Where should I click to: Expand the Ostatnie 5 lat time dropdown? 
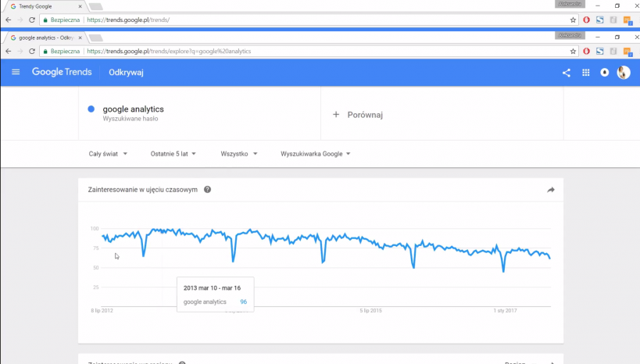point(173,154)
